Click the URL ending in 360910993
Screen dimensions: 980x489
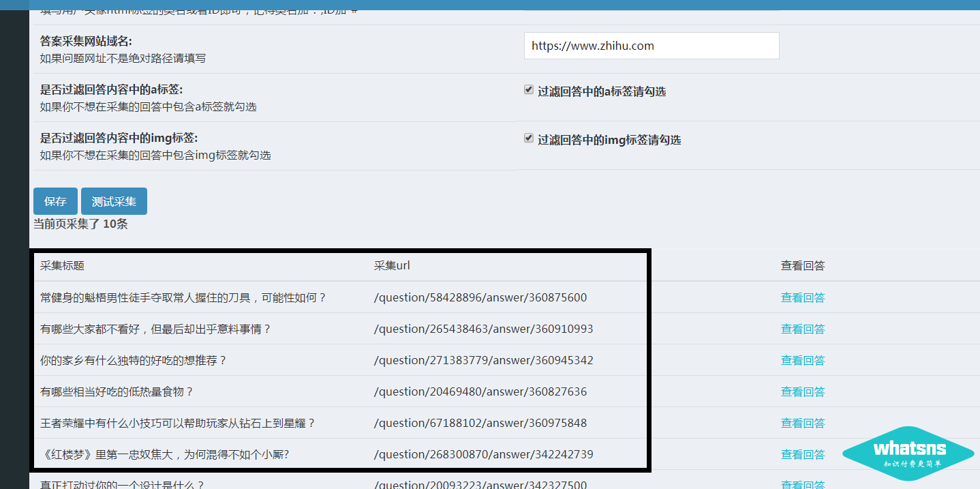(x=483, y=329)
